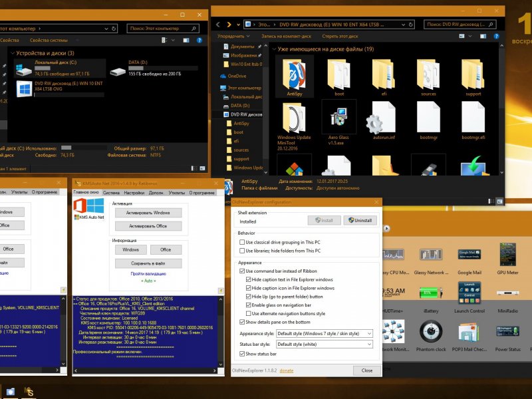The image size is (532, 399).
Task: Go back using DVD RW Explorer back arrow
Action: 218,25
